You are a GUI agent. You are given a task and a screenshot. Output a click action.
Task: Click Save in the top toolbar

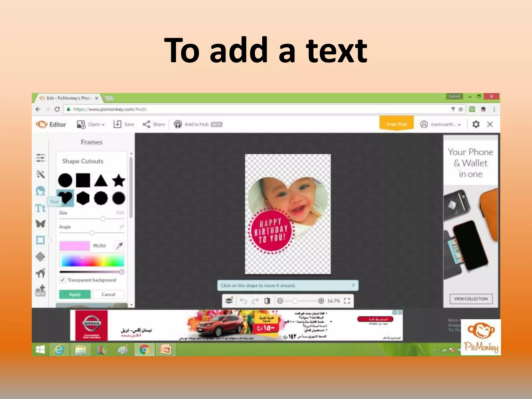(124, 124)
